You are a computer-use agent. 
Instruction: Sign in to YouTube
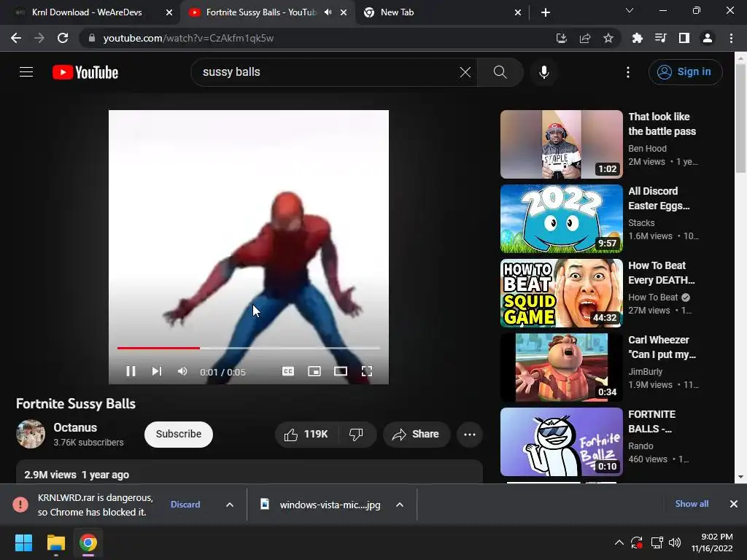(685, 72)
